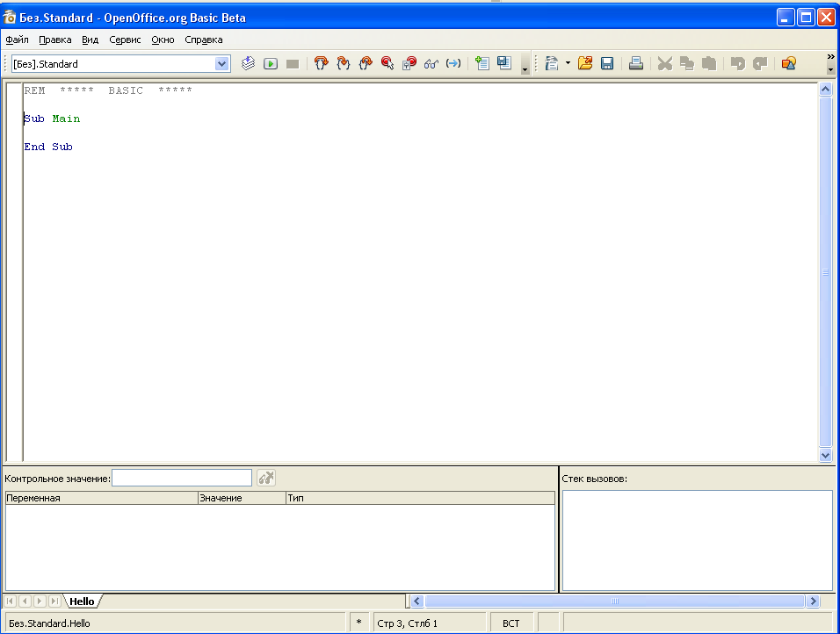This screenshot has width=840, height=634.
Task: Click the Save floppy disk icon
Action: pyautogui.click(x=607, y=64)
